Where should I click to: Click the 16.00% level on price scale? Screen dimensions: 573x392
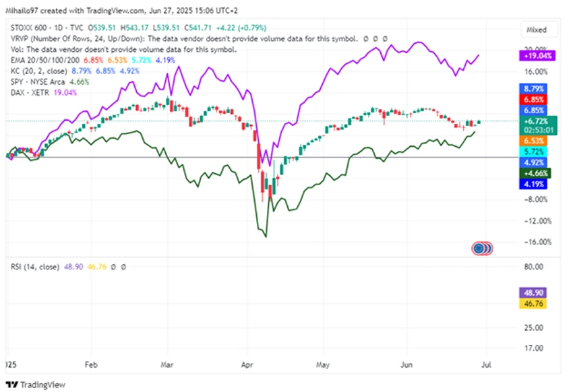(536, 72)
